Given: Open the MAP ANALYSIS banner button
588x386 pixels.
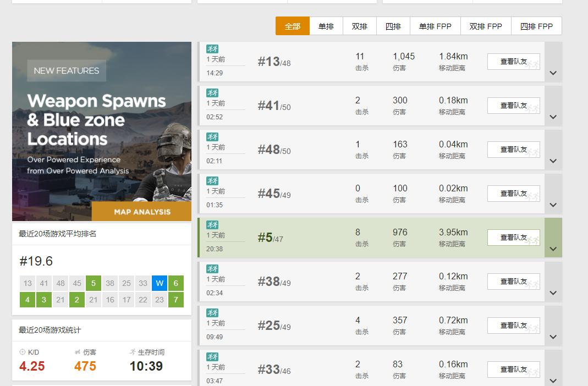Looking at the screenshot, I should tap(142, 212).
